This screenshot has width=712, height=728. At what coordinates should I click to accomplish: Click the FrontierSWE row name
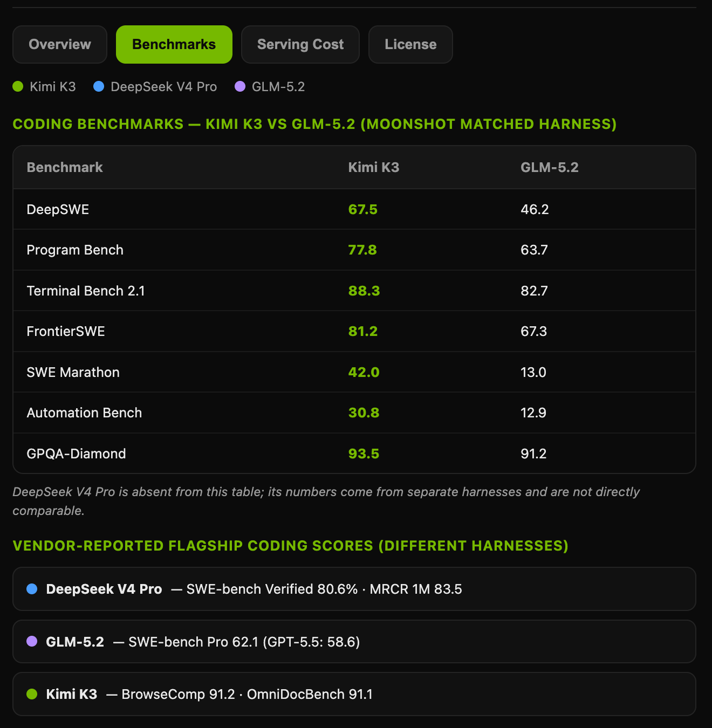pyautogui.click(x=66, y=331)
